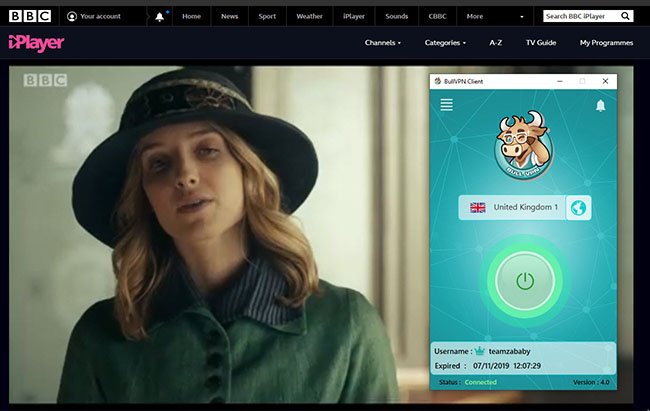
Task: Click the BullVPN bull mascot logo
Action: pyautogui.click(x=523, y=145)
